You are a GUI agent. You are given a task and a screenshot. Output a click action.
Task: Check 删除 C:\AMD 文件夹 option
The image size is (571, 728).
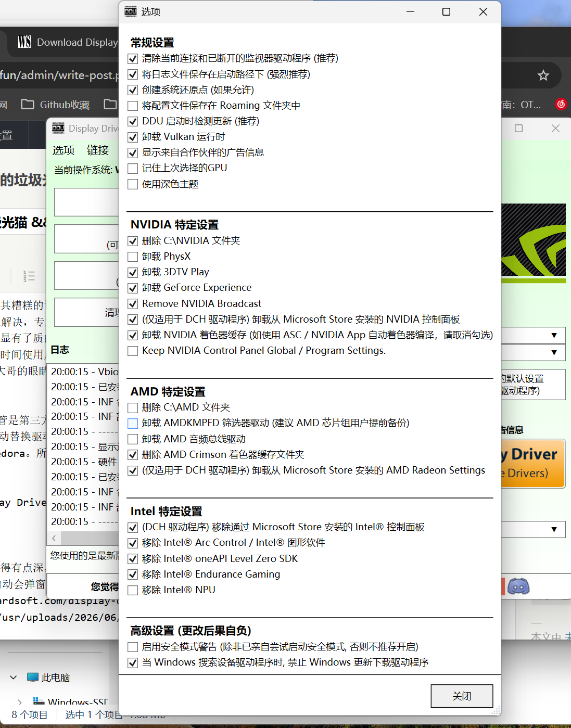(x=133, y=407)
